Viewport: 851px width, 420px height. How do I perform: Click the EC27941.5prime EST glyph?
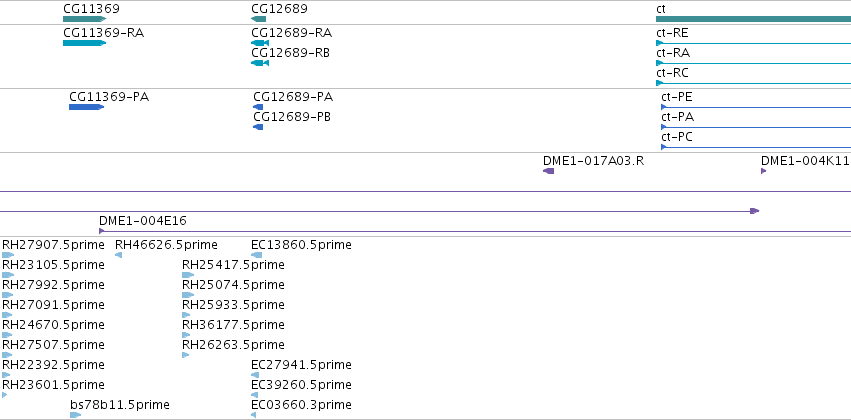pos(255,376)
